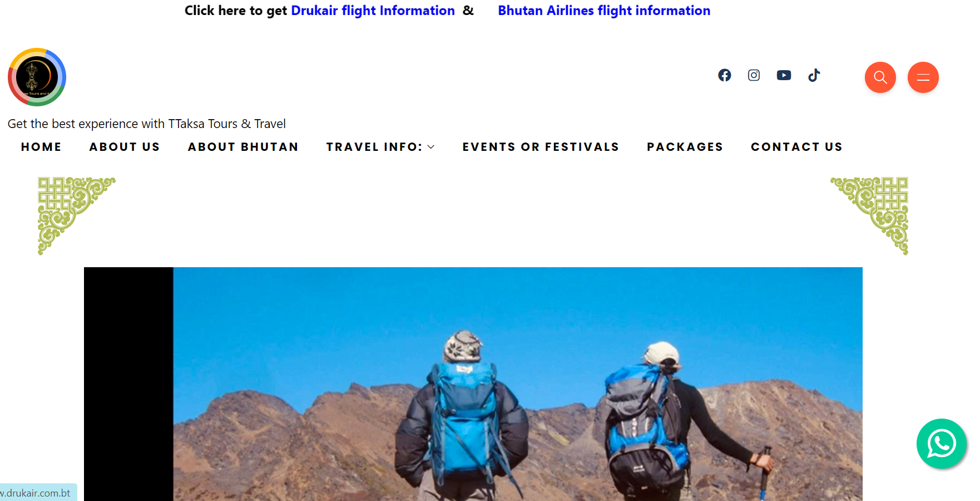This screenshot has width=980, height=501.
Task: Open the About Us menu item
Action: [x=125, y=147]
